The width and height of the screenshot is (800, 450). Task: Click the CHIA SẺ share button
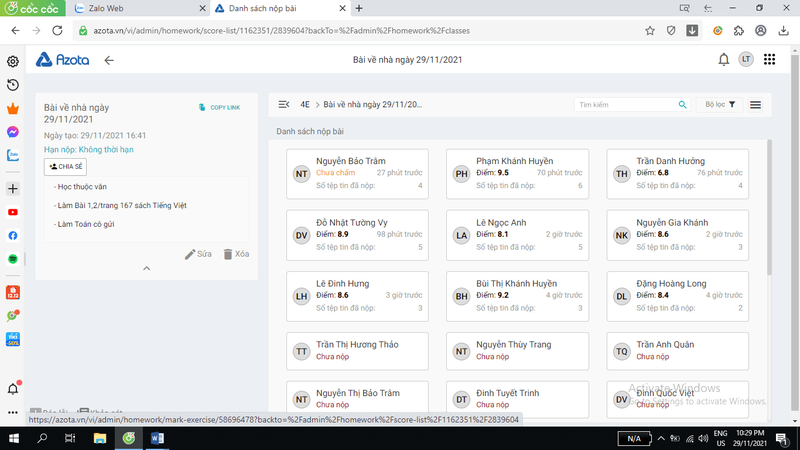(65, 166)
